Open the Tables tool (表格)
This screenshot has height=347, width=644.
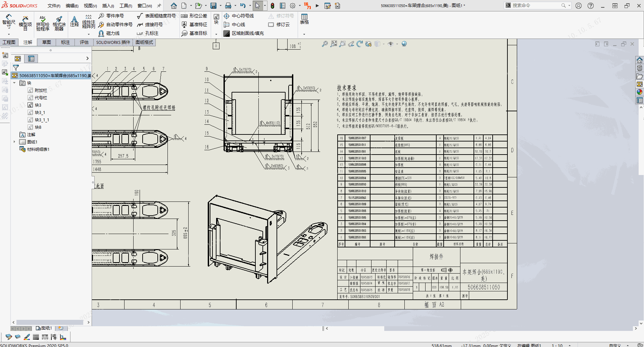tap(304, 19)
